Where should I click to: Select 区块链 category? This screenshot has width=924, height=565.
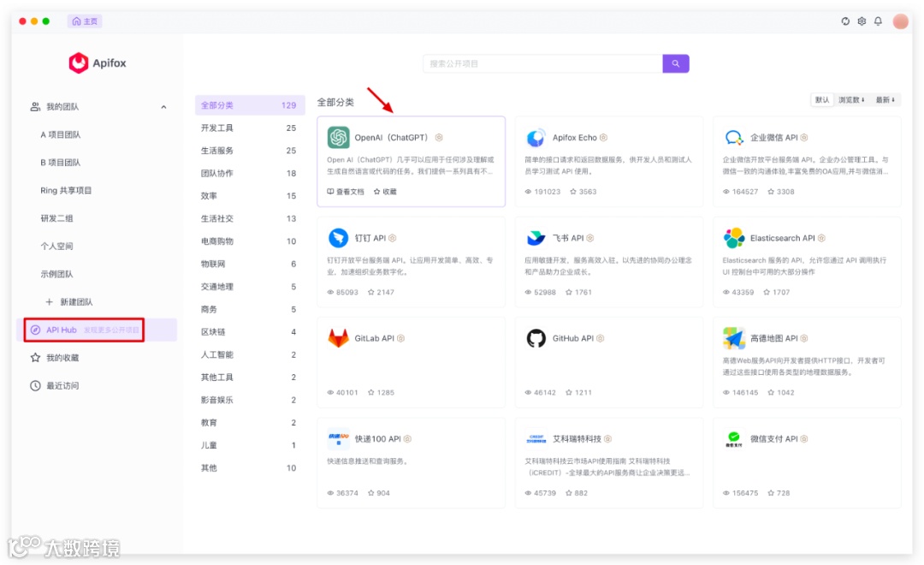click(x=250, y=332)
